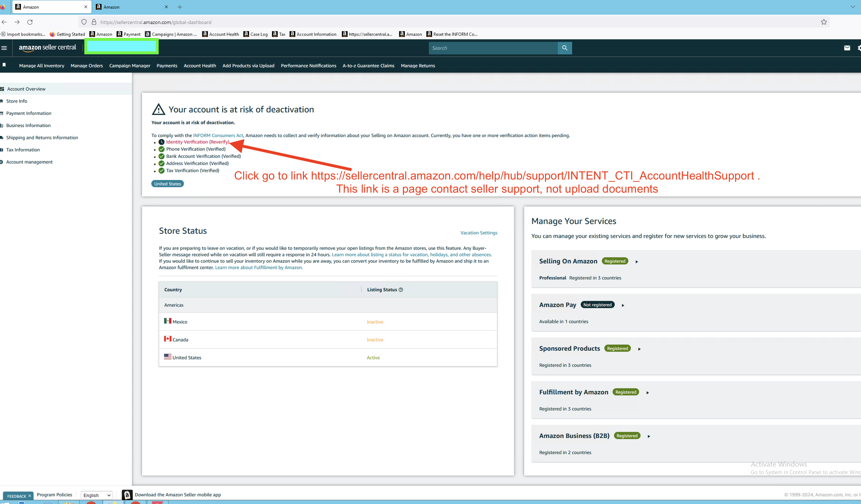Close the first Amazon browser tab
The height and width of the screenshot is (504, 861).
(x=85, y=7)
